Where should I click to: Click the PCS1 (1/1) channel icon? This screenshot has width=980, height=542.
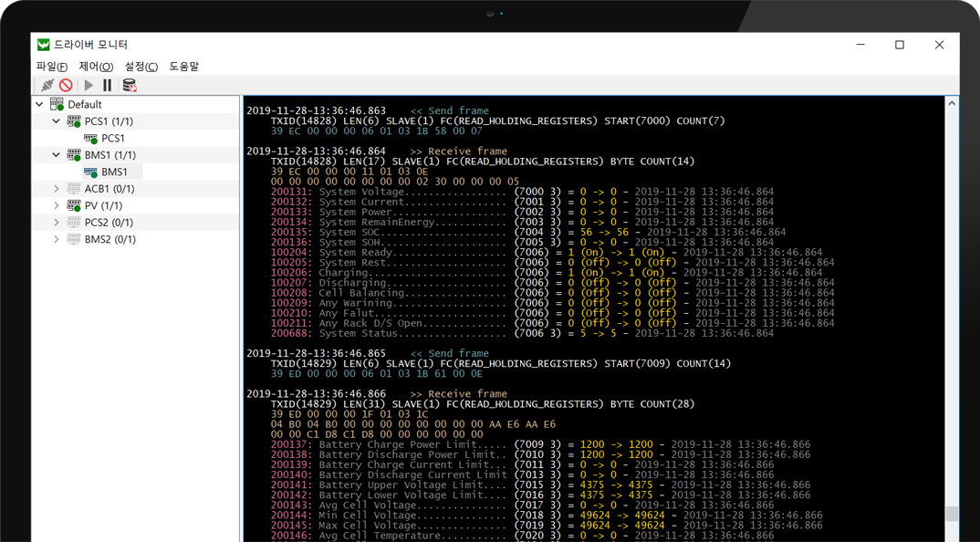(74, 121)
